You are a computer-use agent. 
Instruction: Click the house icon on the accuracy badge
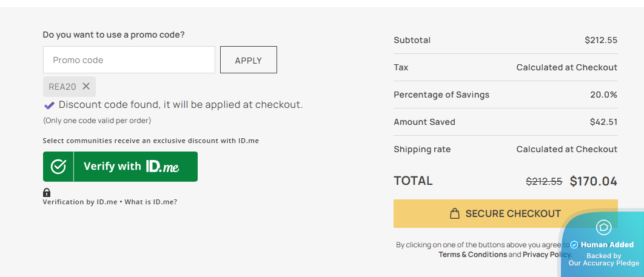[603, 227]
